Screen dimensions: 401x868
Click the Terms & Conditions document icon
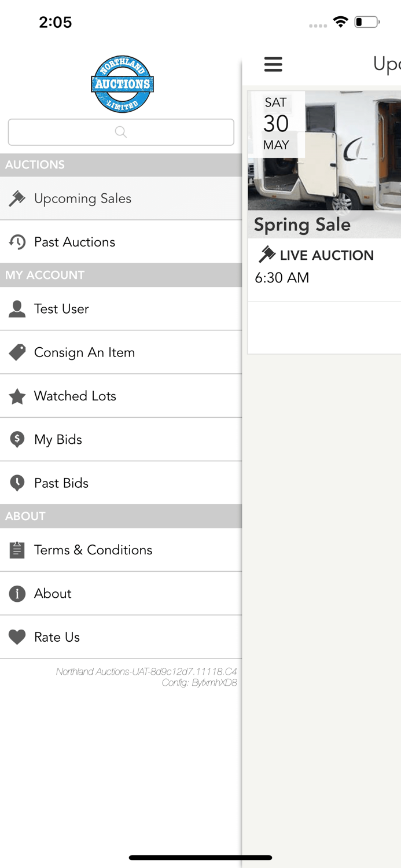[x=17, y=550]
